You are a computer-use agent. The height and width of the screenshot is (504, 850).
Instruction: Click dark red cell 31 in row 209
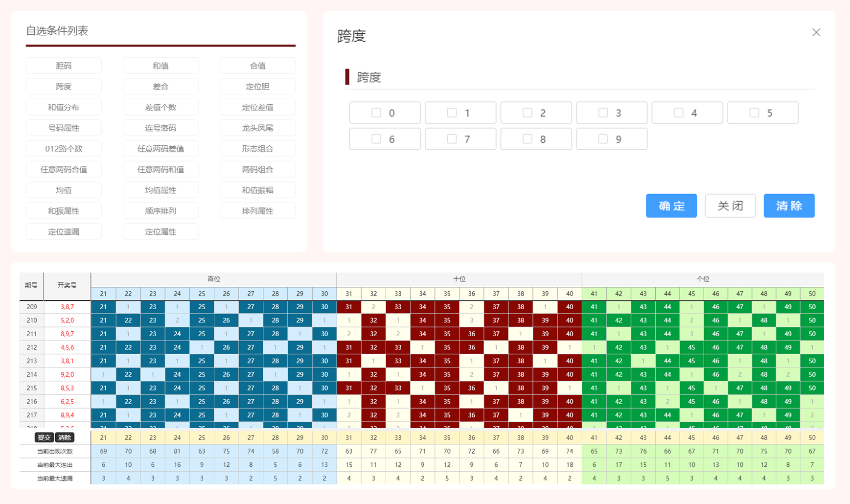tap(349, 307)
